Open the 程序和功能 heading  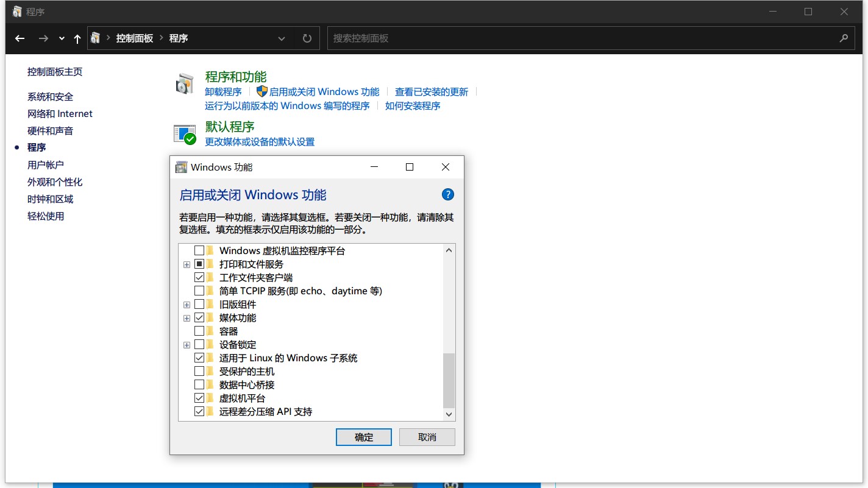236,77
